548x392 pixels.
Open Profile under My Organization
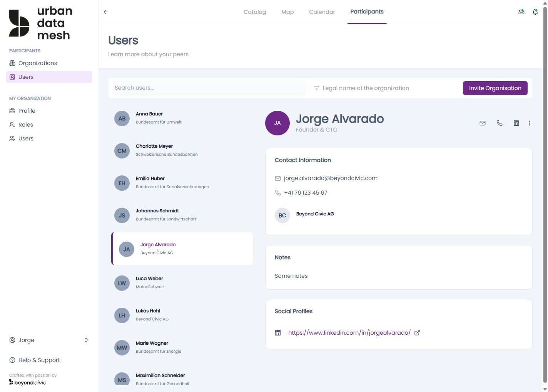click(x=49, y=111)
